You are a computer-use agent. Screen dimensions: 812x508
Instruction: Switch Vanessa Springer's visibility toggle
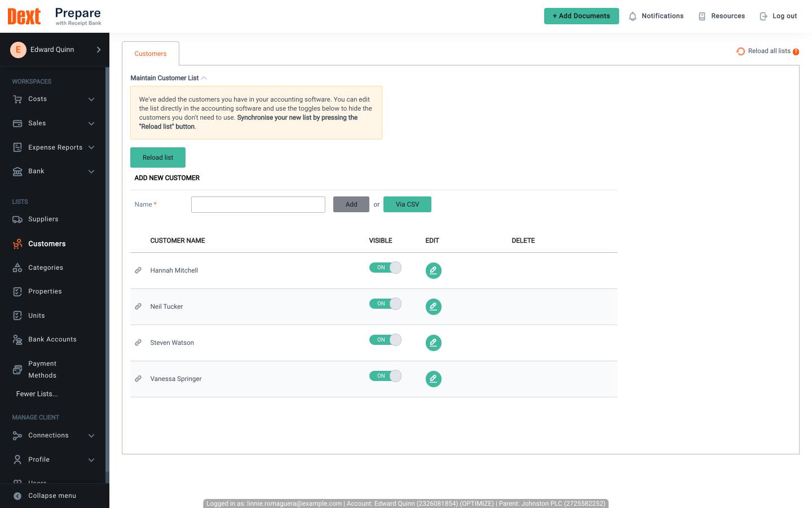(386, 376)
